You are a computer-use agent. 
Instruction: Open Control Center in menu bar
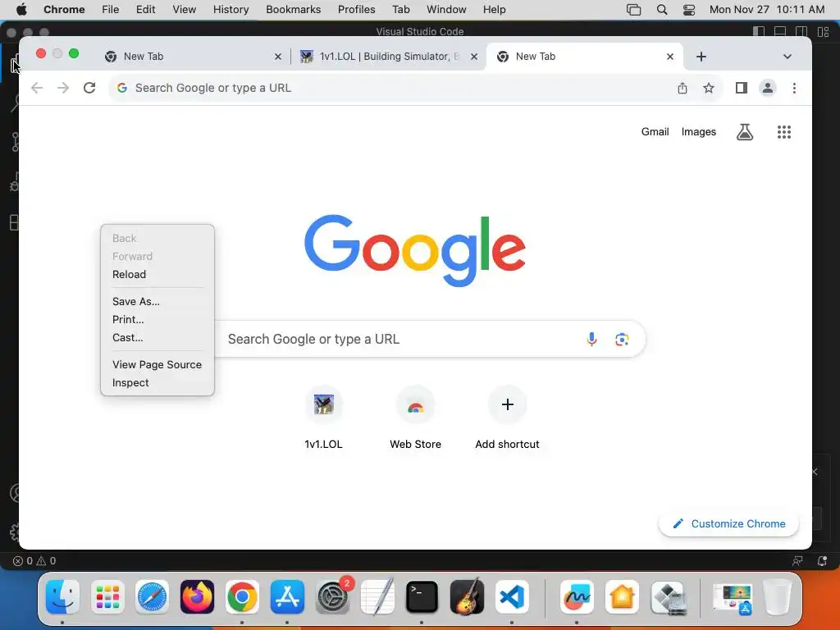coord(689,10)
